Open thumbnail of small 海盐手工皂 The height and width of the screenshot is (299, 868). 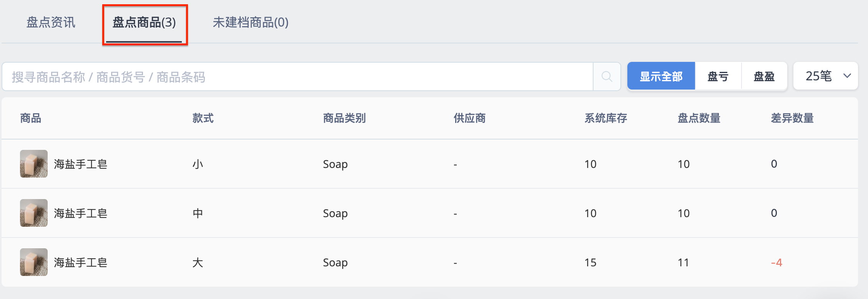pos(34,164)
